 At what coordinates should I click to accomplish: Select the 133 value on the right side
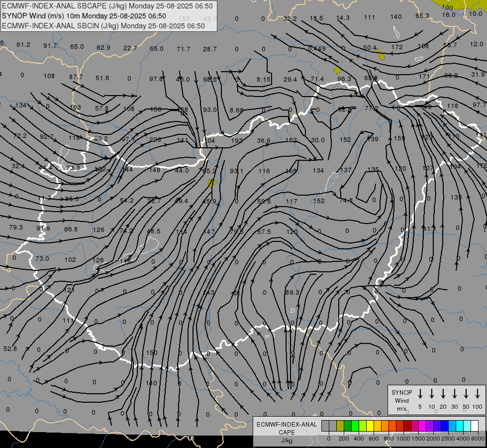456,198
